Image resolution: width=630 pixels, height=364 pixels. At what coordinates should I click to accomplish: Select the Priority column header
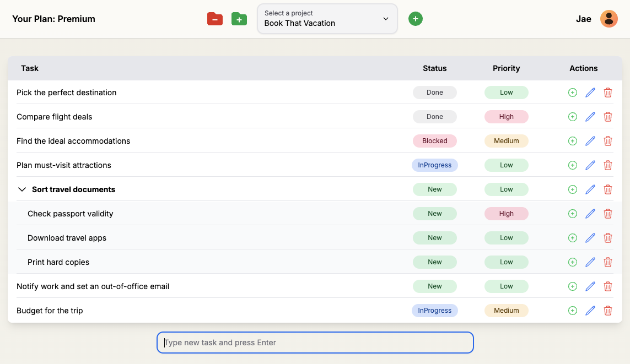(506, 68)
